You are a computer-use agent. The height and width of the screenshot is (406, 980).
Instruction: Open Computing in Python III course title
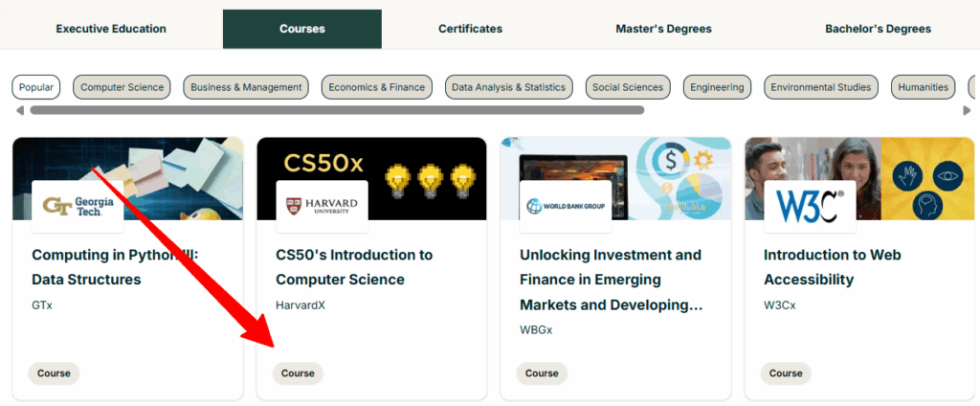(120, 267)
